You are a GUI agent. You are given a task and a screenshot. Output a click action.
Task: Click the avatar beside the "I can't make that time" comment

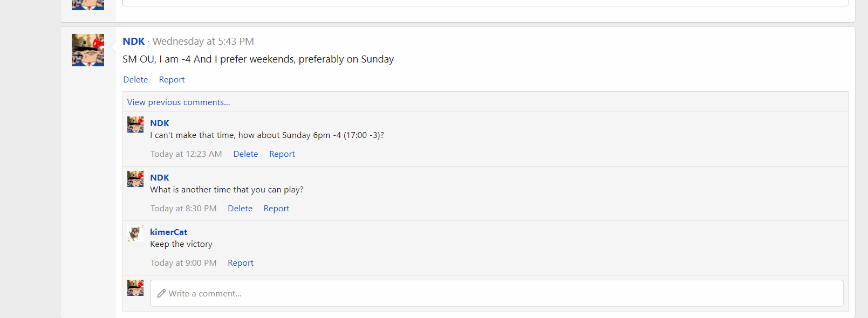pos(135,125)
